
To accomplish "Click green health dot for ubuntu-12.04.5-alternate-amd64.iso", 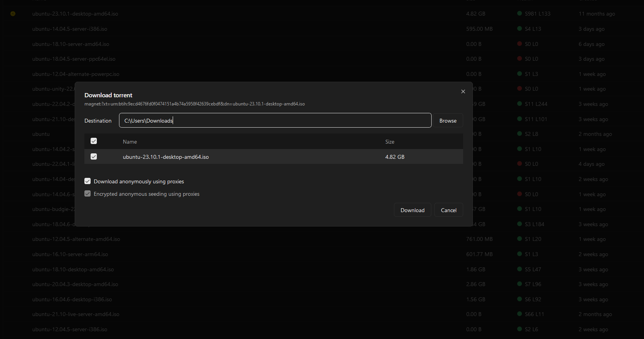I will (x=520, y=239).
